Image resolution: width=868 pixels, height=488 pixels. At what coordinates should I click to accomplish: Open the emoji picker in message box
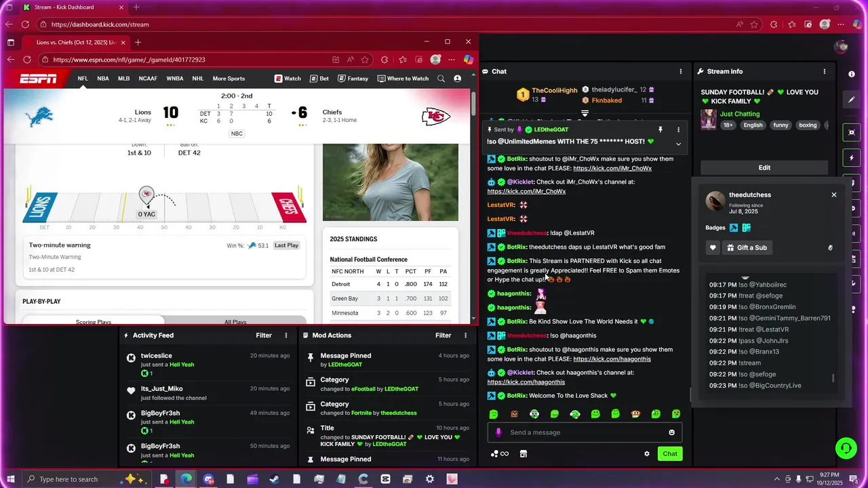[671, 432]
